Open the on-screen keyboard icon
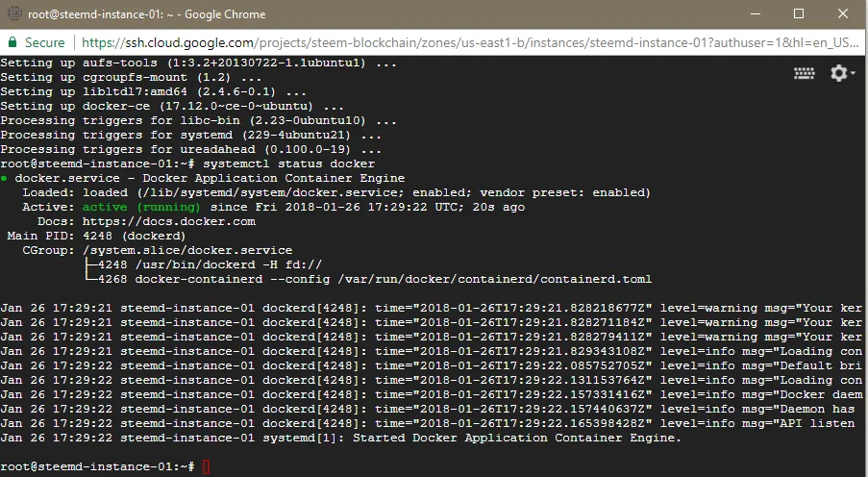868x477 pixels. 804,73
